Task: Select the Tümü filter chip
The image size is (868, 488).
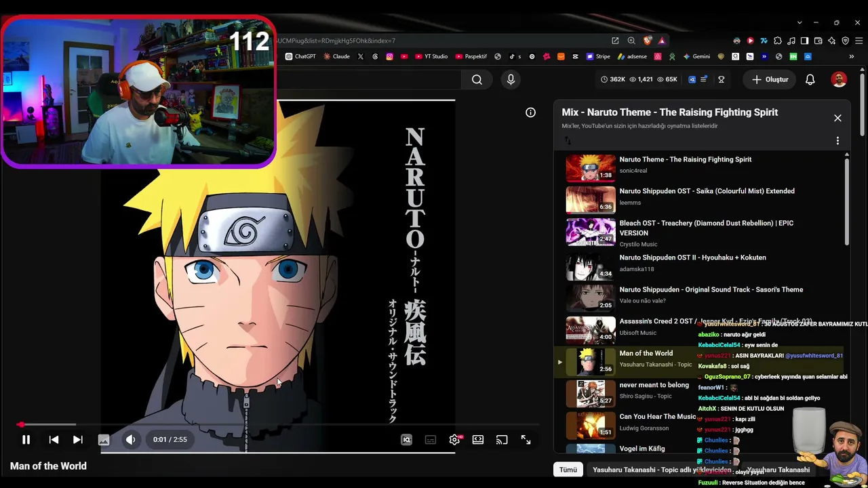Action: pyautogui.click(x=568, y=470)
